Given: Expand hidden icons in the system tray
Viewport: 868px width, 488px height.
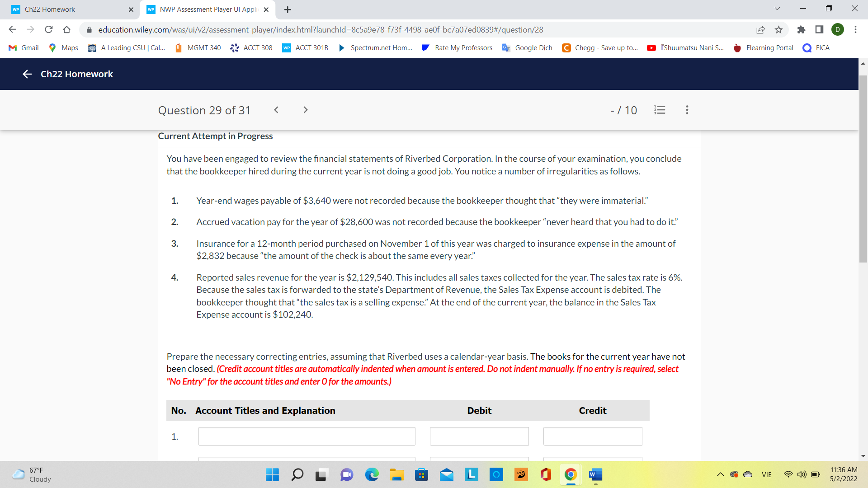Looking at the screenshot, I should tap(721, 474).
